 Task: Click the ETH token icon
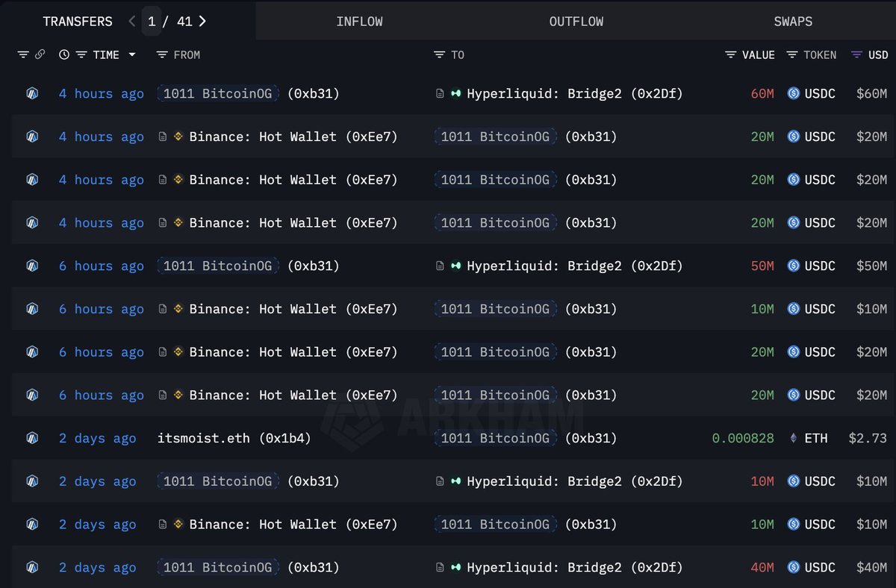pyautogui.click(x=793, y=438)
